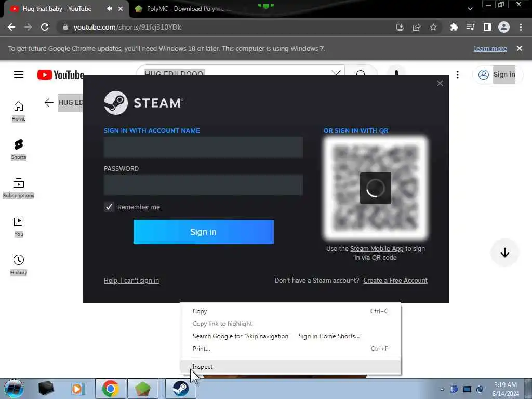The height and width of the screenshot is (399, 532).
Task: Focus the Steam password field
Action: [x=203, y=185]
